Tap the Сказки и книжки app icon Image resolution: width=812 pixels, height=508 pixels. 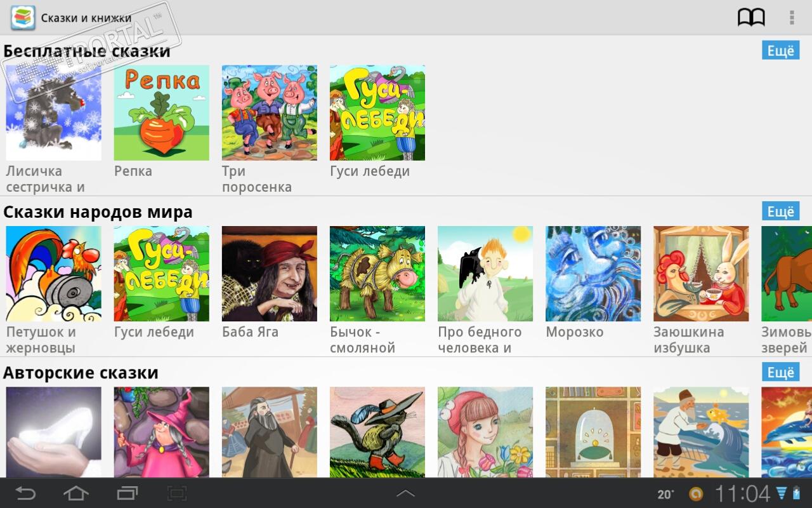pos(23,17)
